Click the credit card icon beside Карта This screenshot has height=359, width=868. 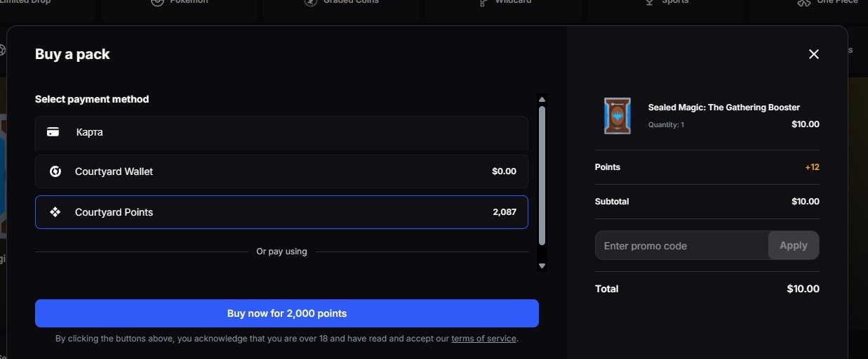(53, 132)
